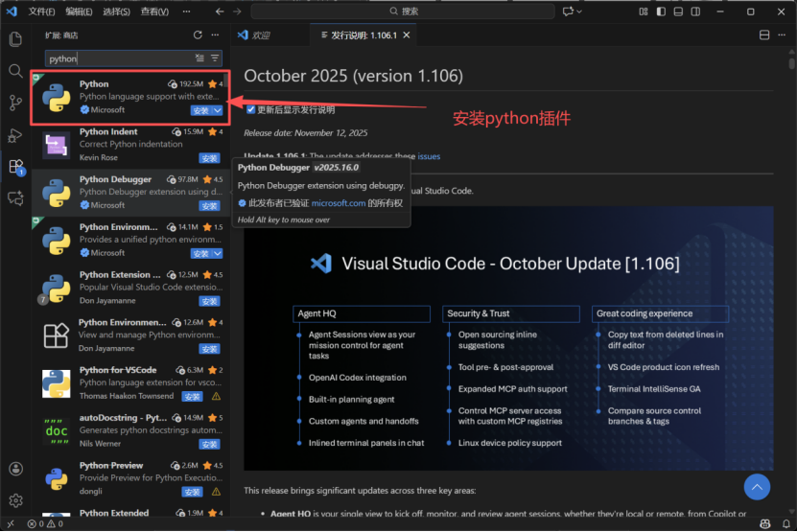The image size is (797, 532).
Task: Click the Python Indent extension icon
Action: [x=56, y=145]
